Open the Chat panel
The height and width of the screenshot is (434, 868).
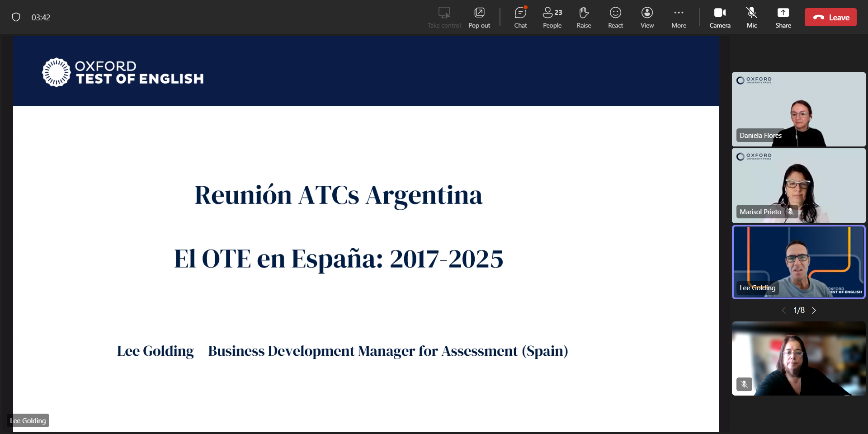pyautogui.click(x=520, y=18)
